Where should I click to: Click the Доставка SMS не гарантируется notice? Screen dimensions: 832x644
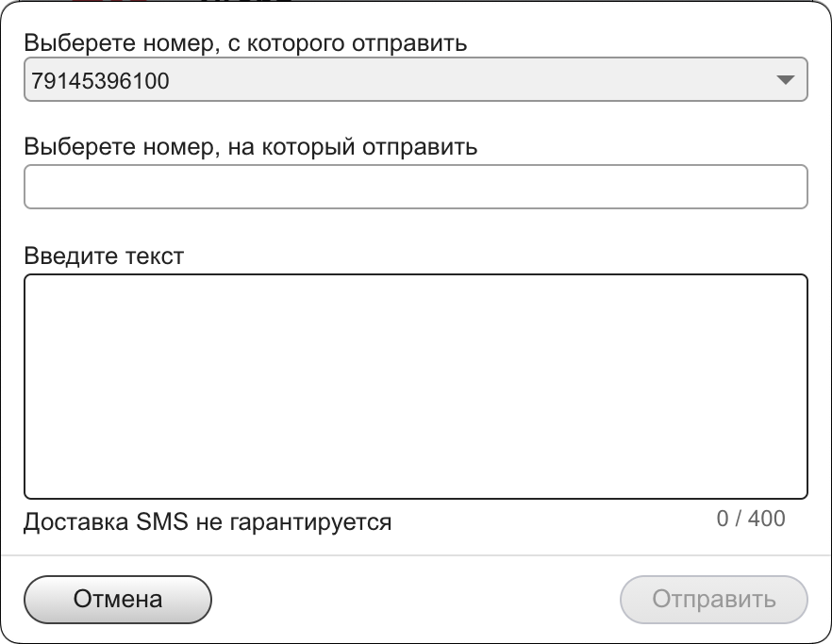click(x=208, y=521)
